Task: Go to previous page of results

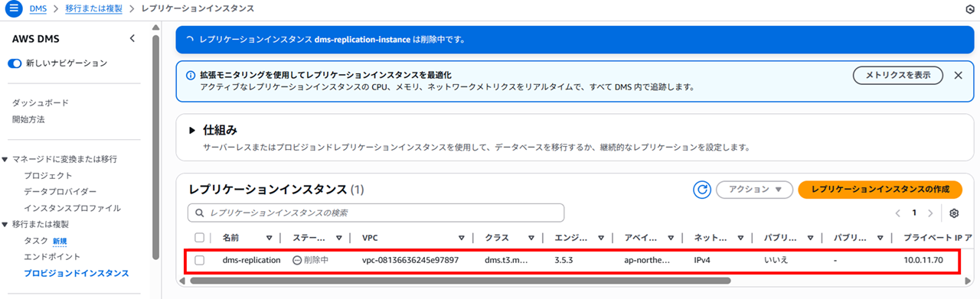Action: tap(897, 213)
